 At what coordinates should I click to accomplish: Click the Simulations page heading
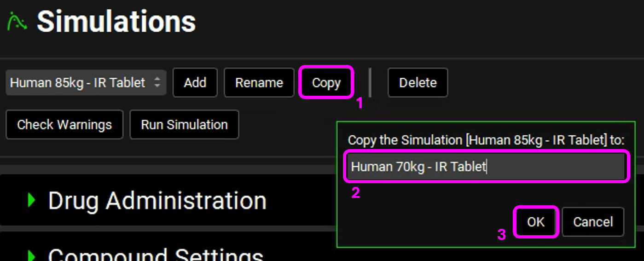click(116, 22)
